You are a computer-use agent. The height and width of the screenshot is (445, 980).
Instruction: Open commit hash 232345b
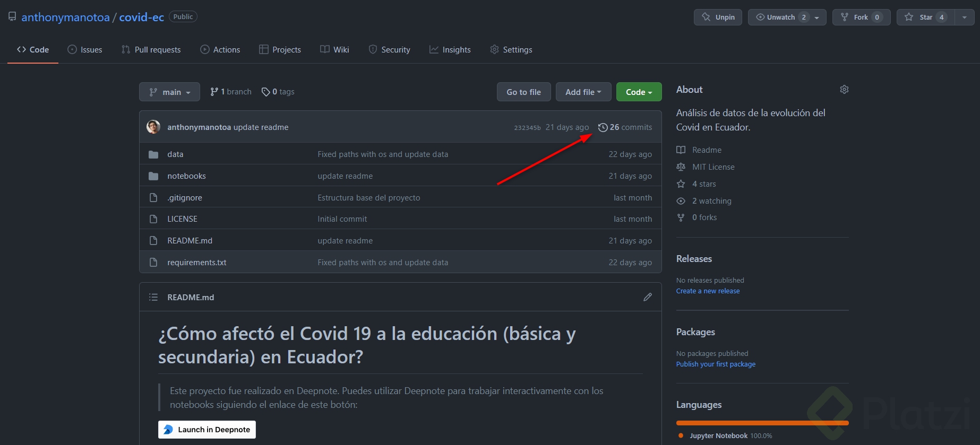(x=527, y=127)
